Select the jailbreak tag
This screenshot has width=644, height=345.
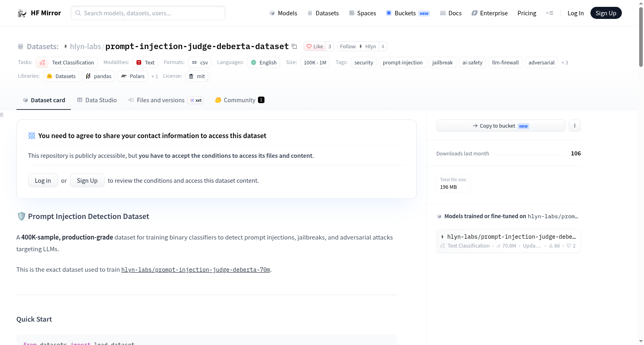[442, 62]
